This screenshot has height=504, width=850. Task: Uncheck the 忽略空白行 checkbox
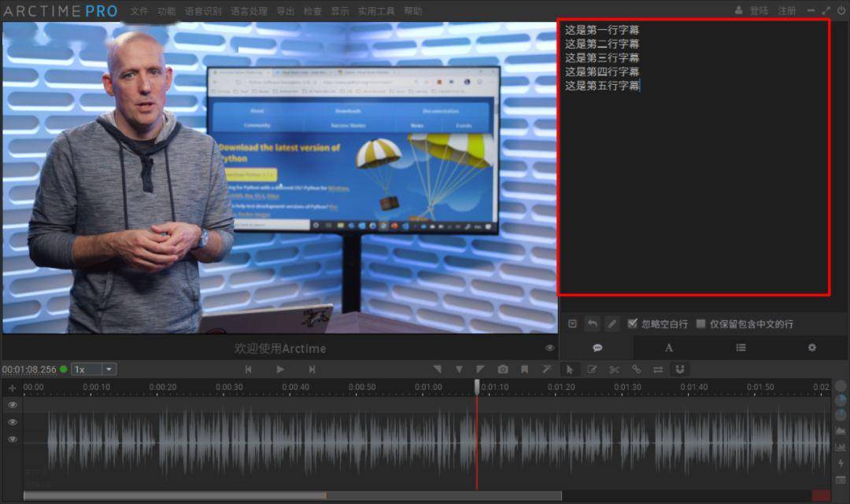click(x=632, y=324)
